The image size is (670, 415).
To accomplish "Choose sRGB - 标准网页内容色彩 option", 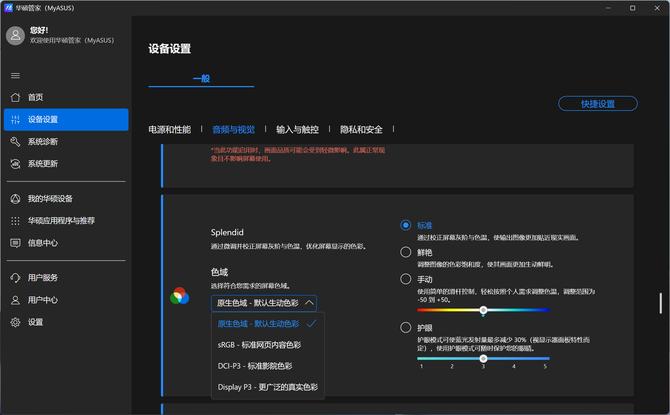I will [x=259, y=345].
